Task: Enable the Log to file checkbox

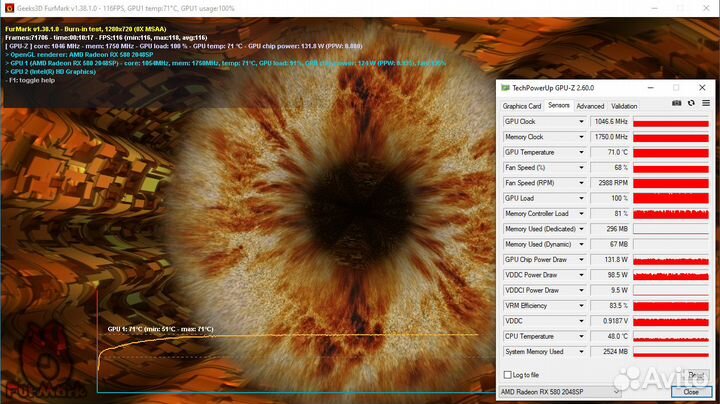Action: click(x=507, y=375)
